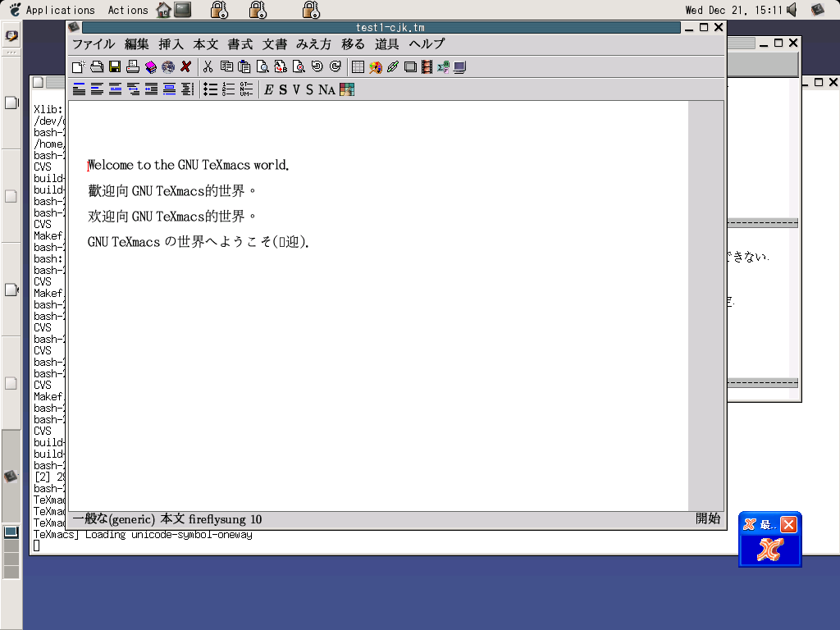Click the line starting with 歡迎向 GNU TeXmacs
This screenshot has width=840, height=630.
point(172,190)
